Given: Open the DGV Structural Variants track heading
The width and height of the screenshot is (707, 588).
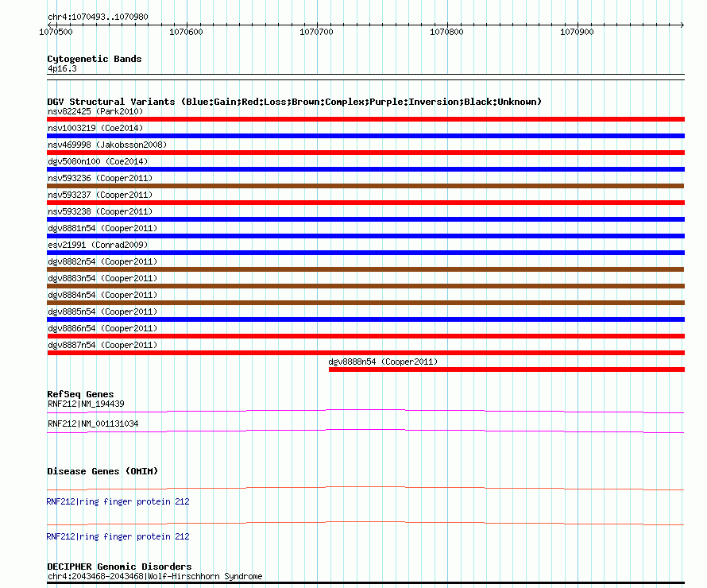Looking at the screenshot, I should (294, 102).
